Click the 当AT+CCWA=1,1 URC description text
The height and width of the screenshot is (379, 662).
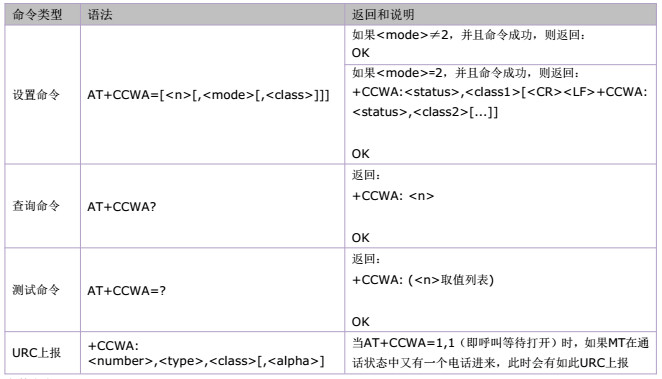[500, 352]
